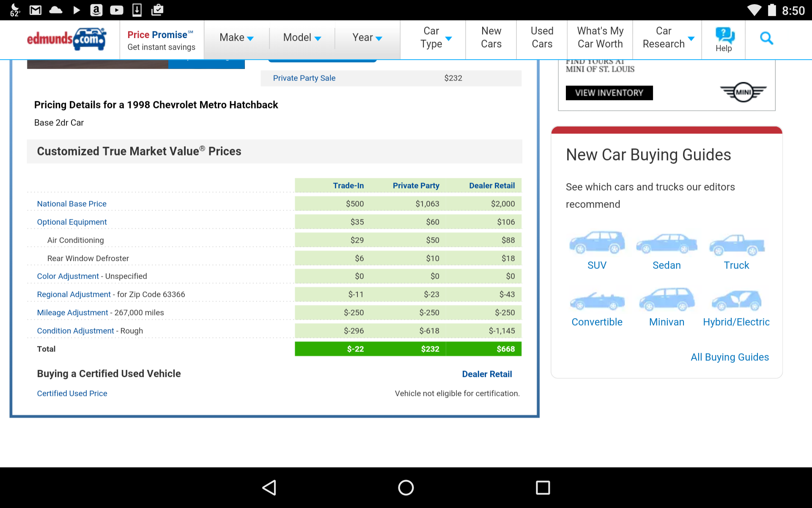Image resolution: width=812 pixels, height=508 pixels.
Task: Open the Color Adjustment link
Action: click(68, 276)
